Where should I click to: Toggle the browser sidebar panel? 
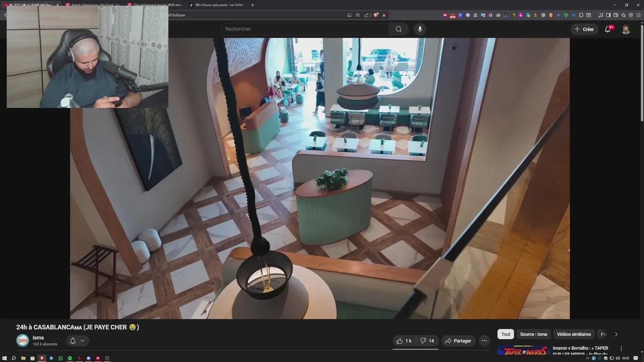pyautogui.click(x=608, y=15)
